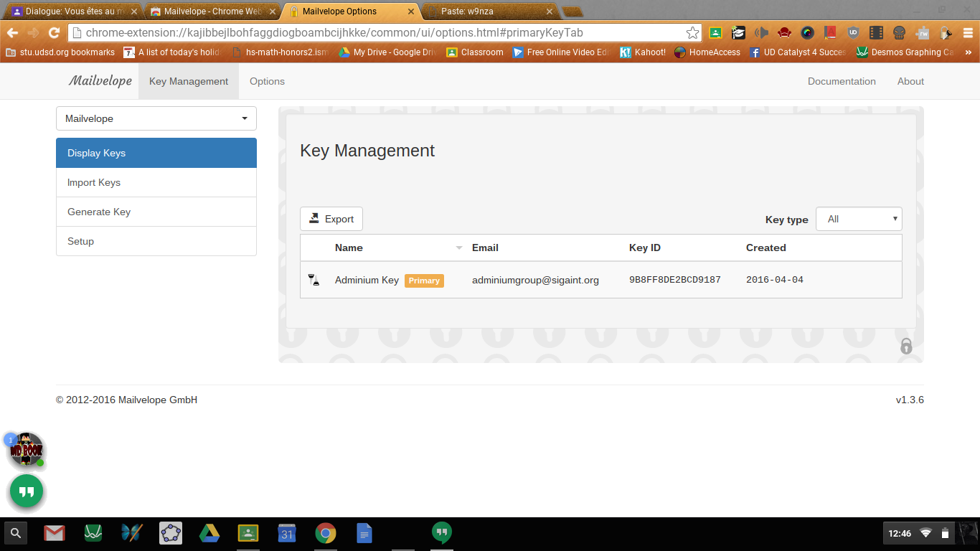The height and width of the screenshot is (551, 980).
Task: Open Google Calendar from the shelf
Action: pos(287,533)
